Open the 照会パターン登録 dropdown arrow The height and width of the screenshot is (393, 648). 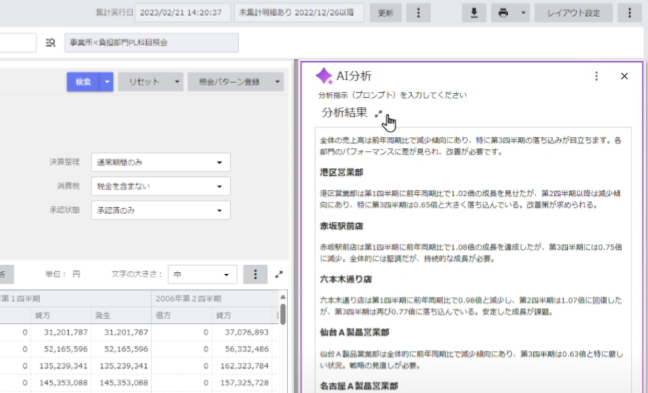click(x=277, y=82)
